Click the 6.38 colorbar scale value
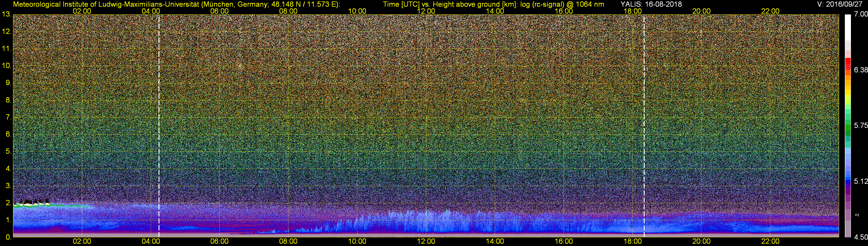 pyautogui.click(x=861, y=70)
